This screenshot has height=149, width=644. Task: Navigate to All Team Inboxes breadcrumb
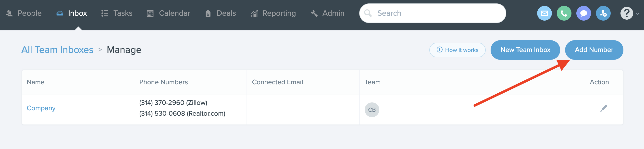57,50
